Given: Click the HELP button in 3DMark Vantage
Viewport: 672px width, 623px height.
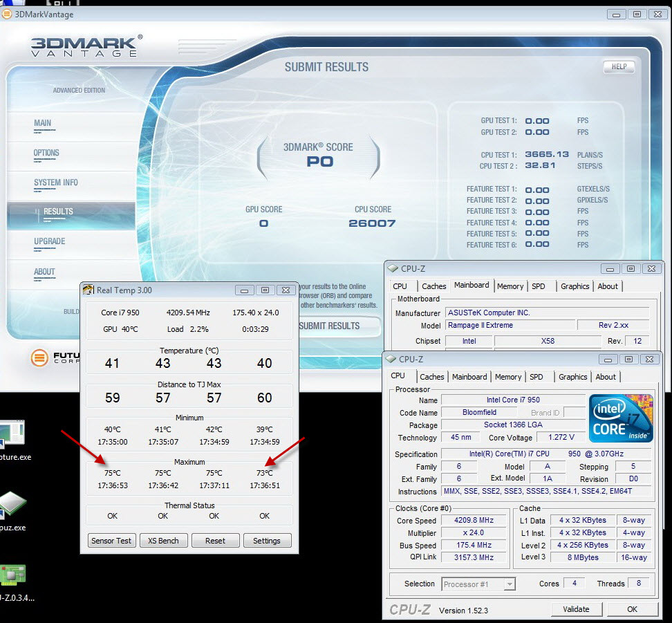Looking at the screenshot, I should (x=619, y=66).
